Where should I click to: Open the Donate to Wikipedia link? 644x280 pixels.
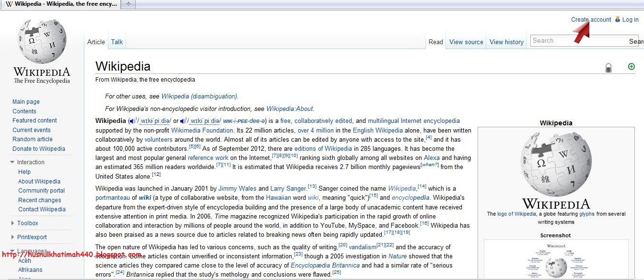coord(38,149)
